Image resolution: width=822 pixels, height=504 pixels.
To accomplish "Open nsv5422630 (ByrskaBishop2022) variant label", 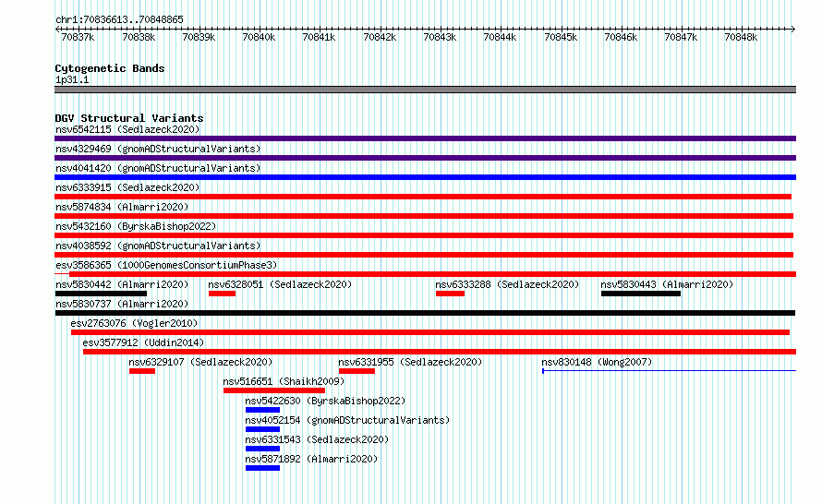I will [x=325, y=401].
